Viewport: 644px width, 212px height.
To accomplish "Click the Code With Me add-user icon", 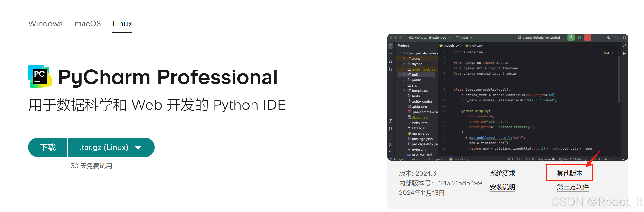I will (x=608, y=37).
